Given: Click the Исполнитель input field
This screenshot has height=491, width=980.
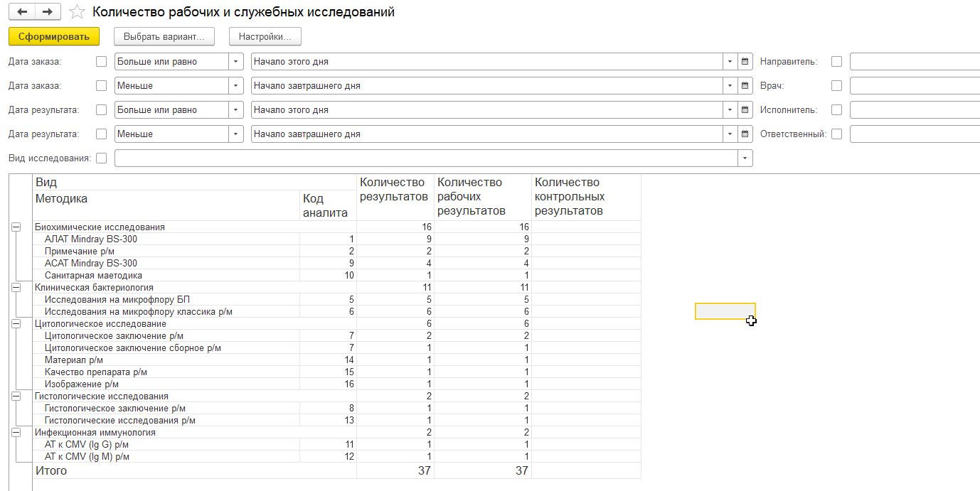Looking at the screenshot, I should coord(915,110).
